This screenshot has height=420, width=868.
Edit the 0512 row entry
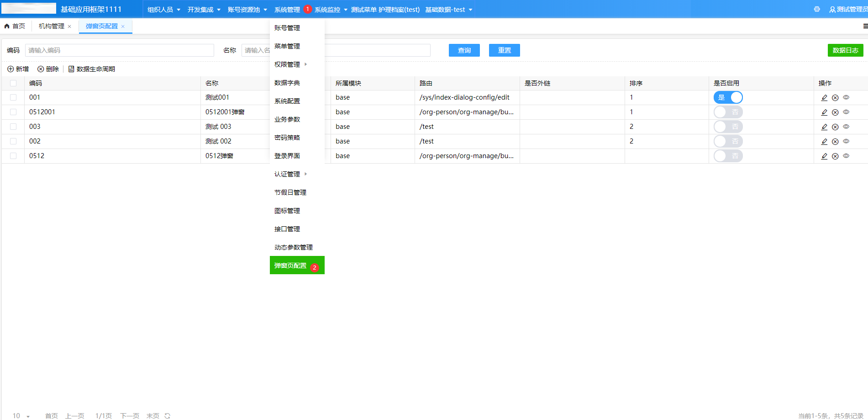point(824,156)
